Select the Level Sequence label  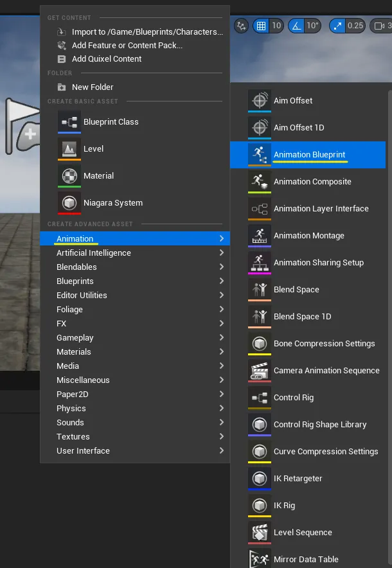point(303,532)
